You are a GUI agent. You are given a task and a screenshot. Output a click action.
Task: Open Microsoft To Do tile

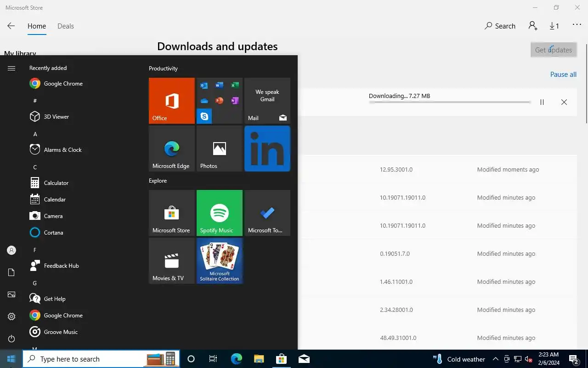coord(267,213)
